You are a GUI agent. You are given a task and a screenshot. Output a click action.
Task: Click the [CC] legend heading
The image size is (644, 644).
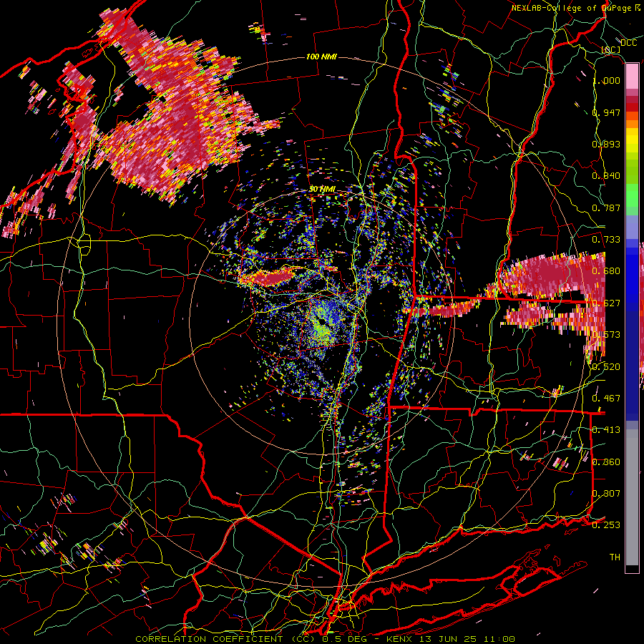point(611,49)
